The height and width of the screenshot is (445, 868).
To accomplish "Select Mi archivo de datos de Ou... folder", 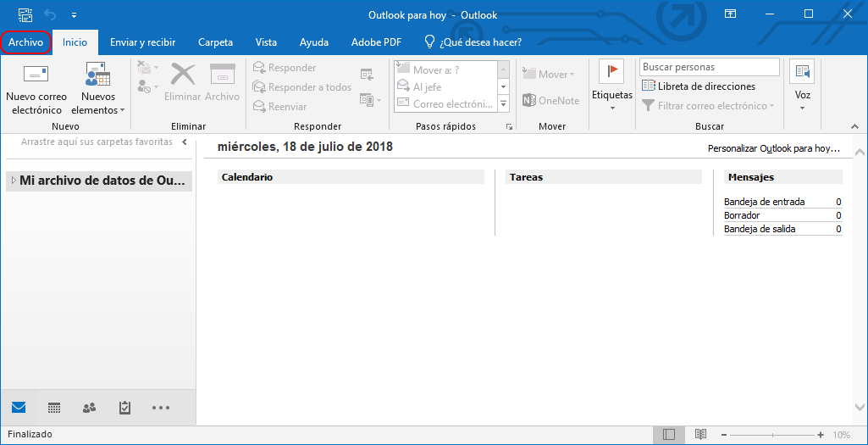I will coord(99,180).
